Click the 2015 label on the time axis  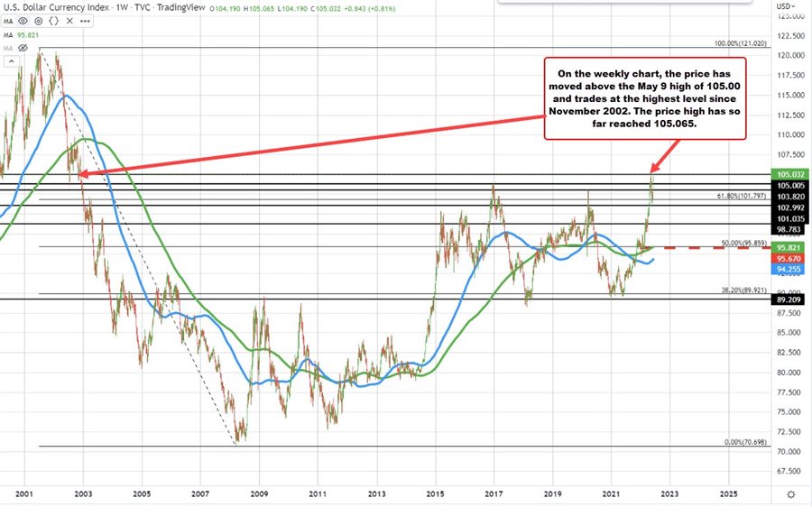[436, 494]
